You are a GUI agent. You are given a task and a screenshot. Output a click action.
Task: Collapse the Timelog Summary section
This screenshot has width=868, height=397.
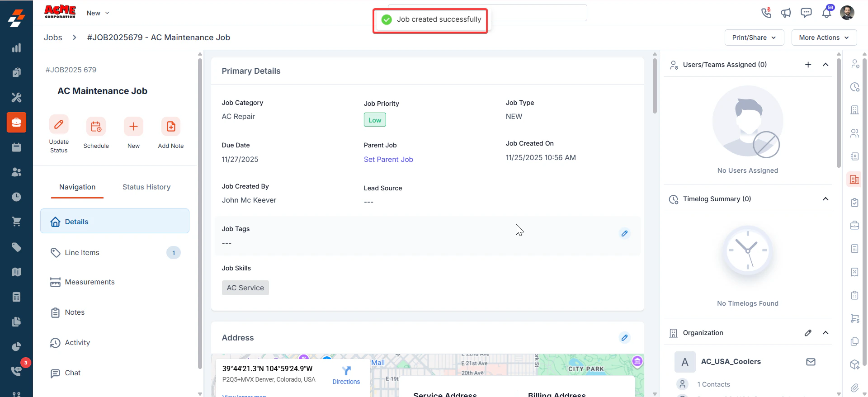pos(826,199)
